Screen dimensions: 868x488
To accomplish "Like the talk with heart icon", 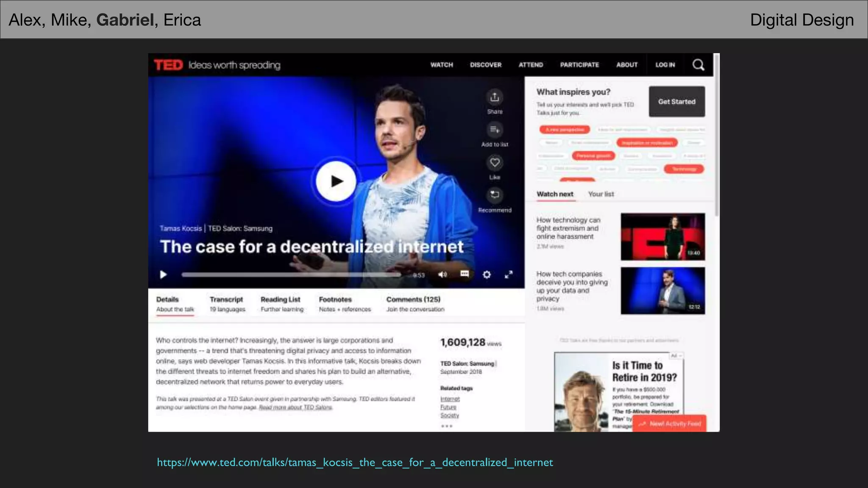I will [495, 162].
